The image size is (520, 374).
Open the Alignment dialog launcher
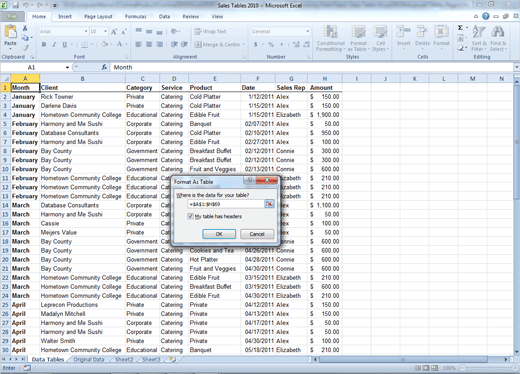pyautogui.click(x=244, y=57)
